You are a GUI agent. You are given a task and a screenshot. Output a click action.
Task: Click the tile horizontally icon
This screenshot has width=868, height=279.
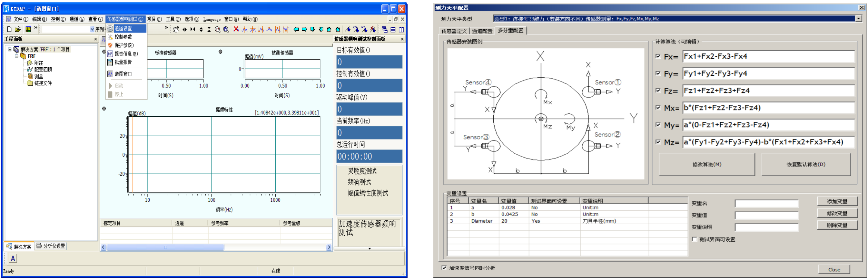coord(393,30)
